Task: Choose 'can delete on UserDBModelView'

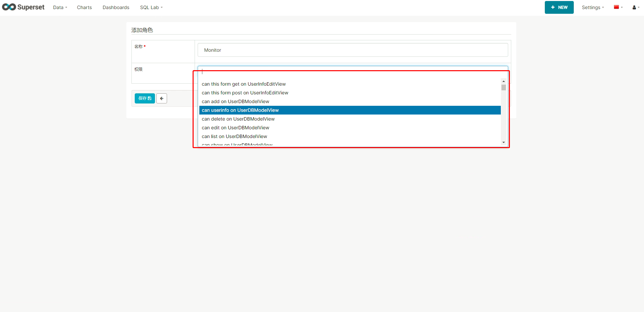Action: click(350, 119)
